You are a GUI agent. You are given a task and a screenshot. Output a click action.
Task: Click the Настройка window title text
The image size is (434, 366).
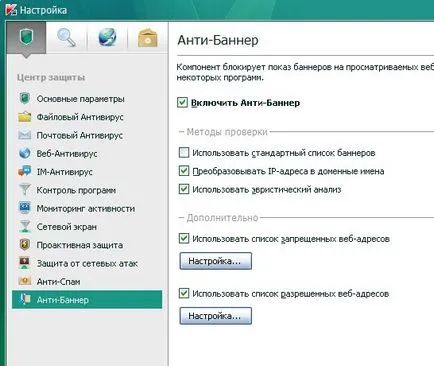point(43,10)
